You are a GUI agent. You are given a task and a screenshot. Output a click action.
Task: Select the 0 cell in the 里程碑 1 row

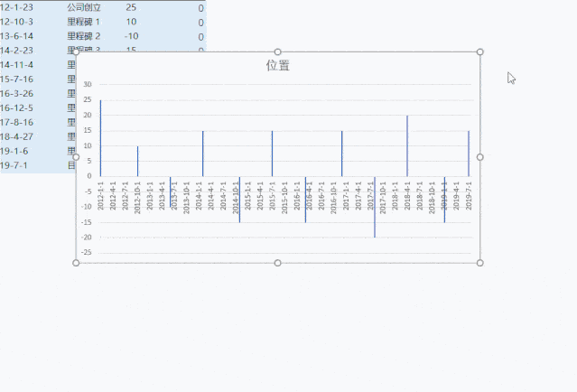[200, 23]
